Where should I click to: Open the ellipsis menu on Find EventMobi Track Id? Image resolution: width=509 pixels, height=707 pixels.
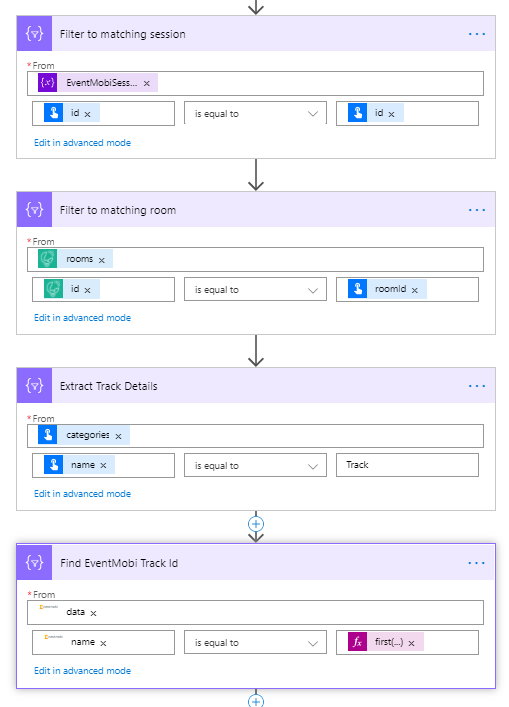pos(477,563)
